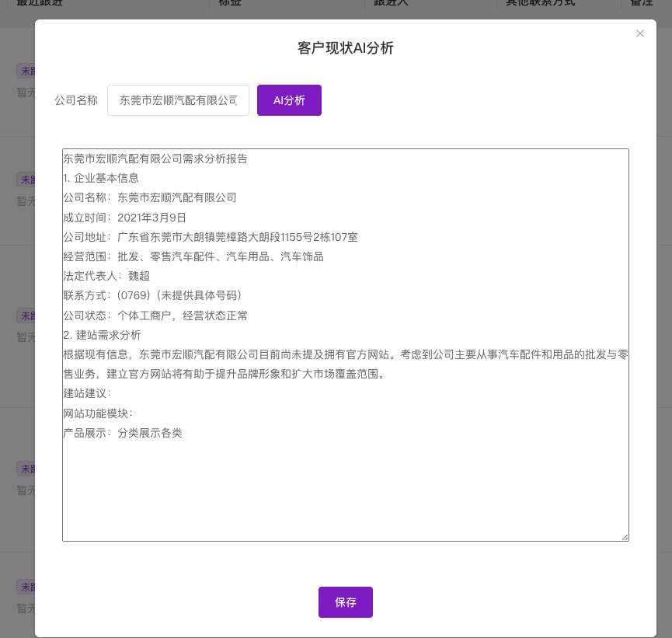The width and height of the screenshot is (672, 638).
Task: Click the 公司名称 field label
Action: click(76, 100)
